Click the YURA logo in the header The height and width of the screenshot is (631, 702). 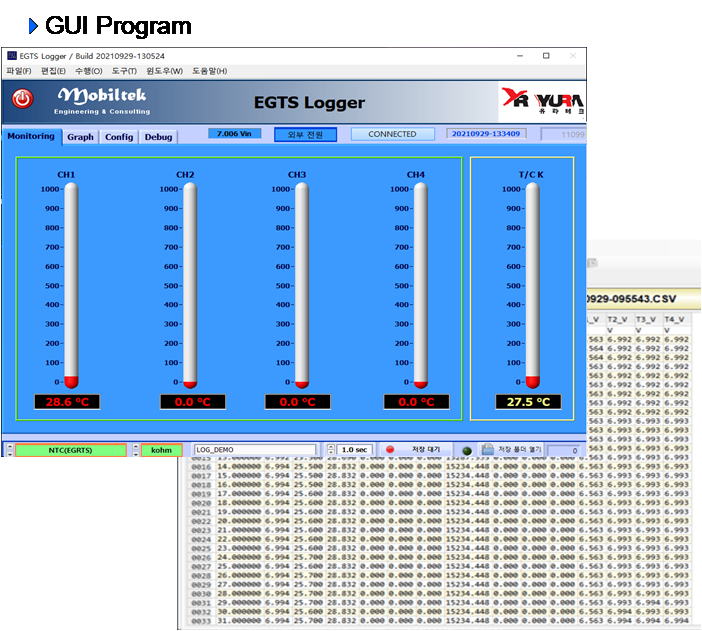click(x=542, y=101)
